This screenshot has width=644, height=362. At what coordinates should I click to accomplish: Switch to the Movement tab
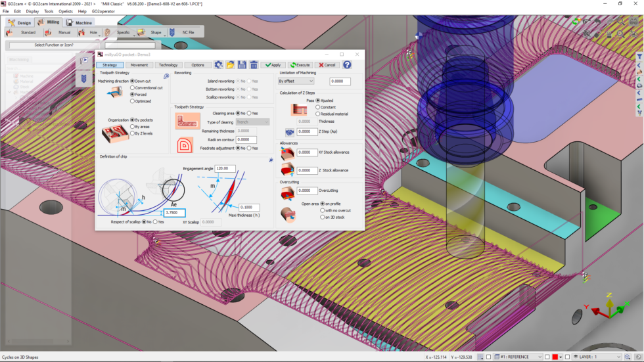139,65
